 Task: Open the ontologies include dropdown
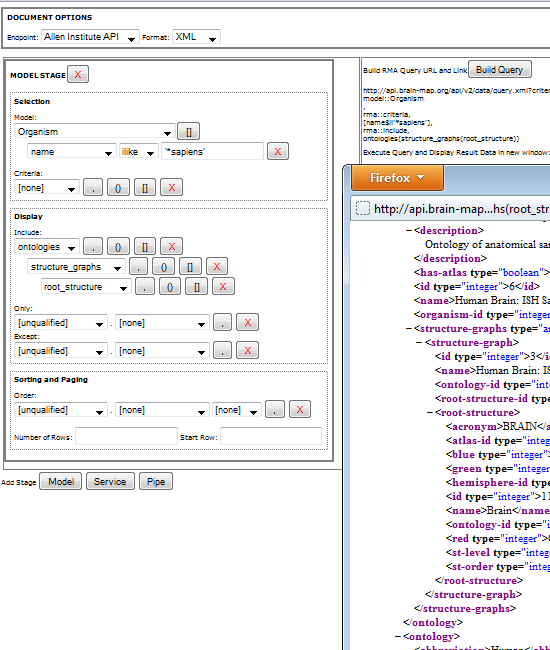(46, 247)
